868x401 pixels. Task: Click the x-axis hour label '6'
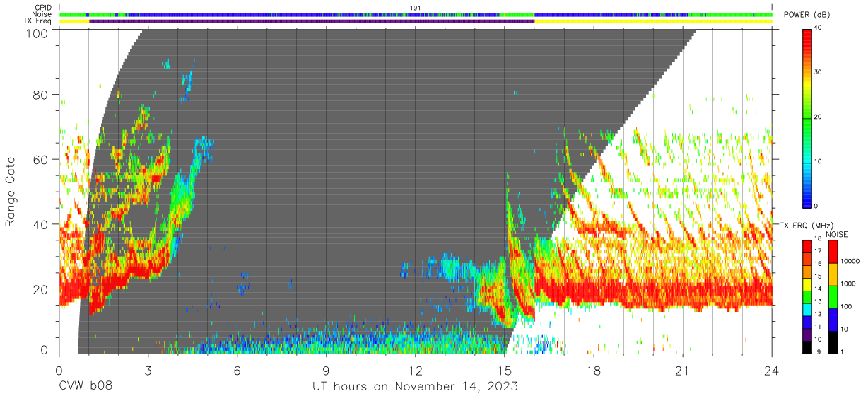pos(237,370)
